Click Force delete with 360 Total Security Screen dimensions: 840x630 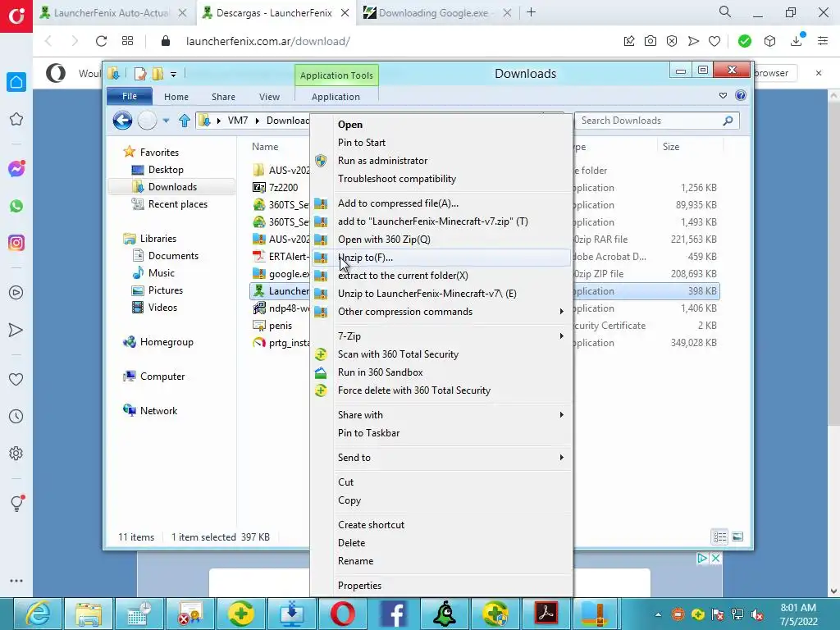pos(441,390)
